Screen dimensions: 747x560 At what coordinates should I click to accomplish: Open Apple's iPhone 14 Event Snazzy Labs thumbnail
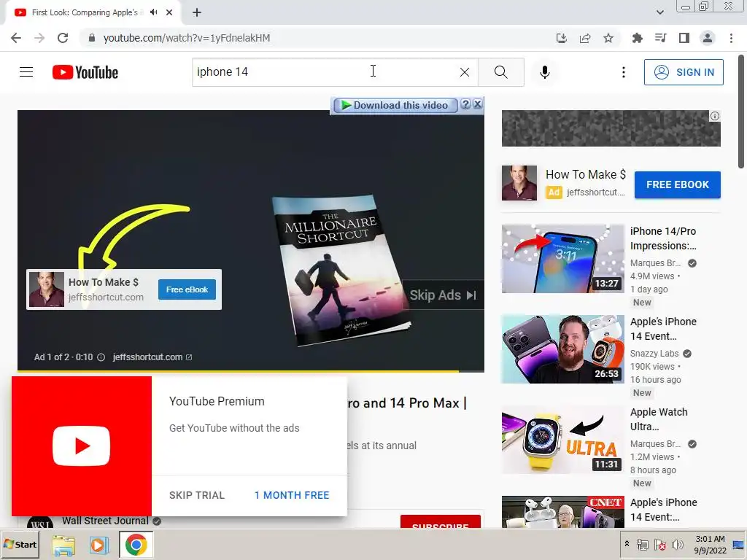562,349
